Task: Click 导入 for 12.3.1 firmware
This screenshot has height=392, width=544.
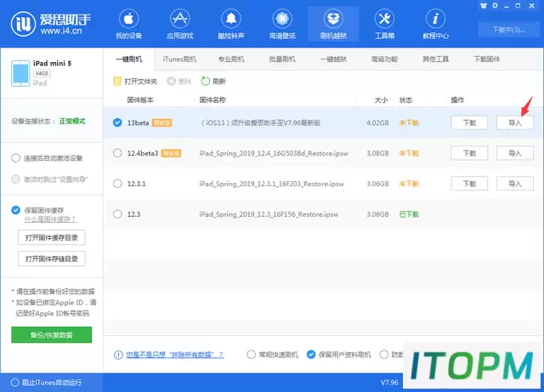Action: pos(515,184)
